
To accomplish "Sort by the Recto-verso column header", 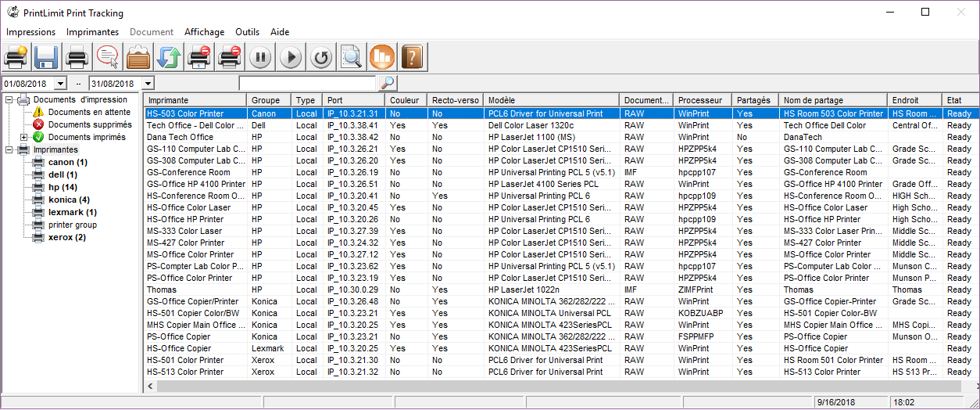I will [x=456, y=100].
